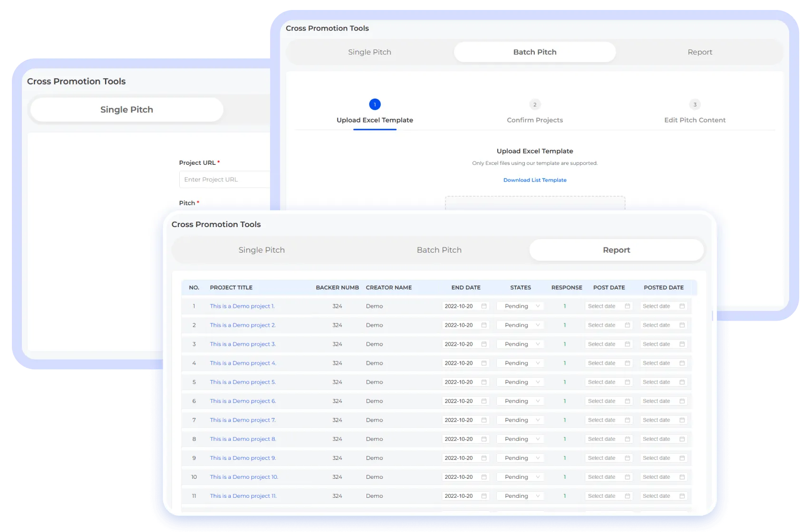
Task: Open the "This is a Demo project 11" link
Action: point(243,496)
